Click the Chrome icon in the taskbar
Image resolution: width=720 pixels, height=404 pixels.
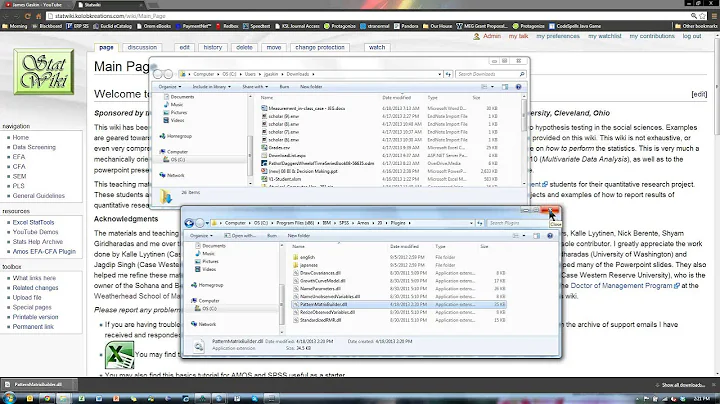pos(46,398)
